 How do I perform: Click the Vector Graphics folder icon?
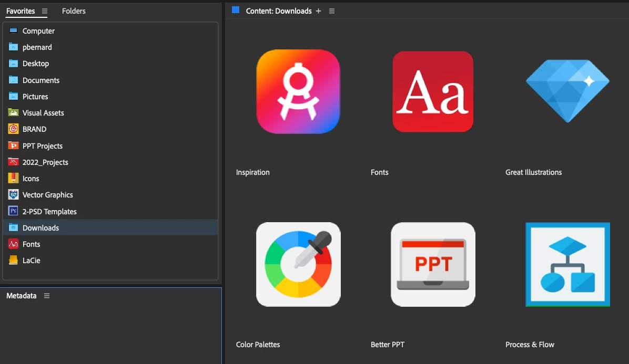(13, 195)
